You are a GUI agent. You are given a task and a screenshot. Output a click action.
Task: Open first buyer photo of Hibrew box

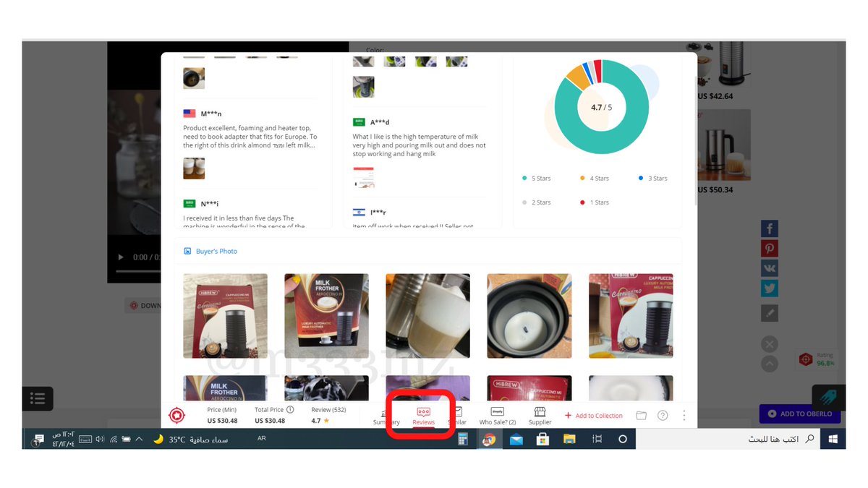click(226, 316)
